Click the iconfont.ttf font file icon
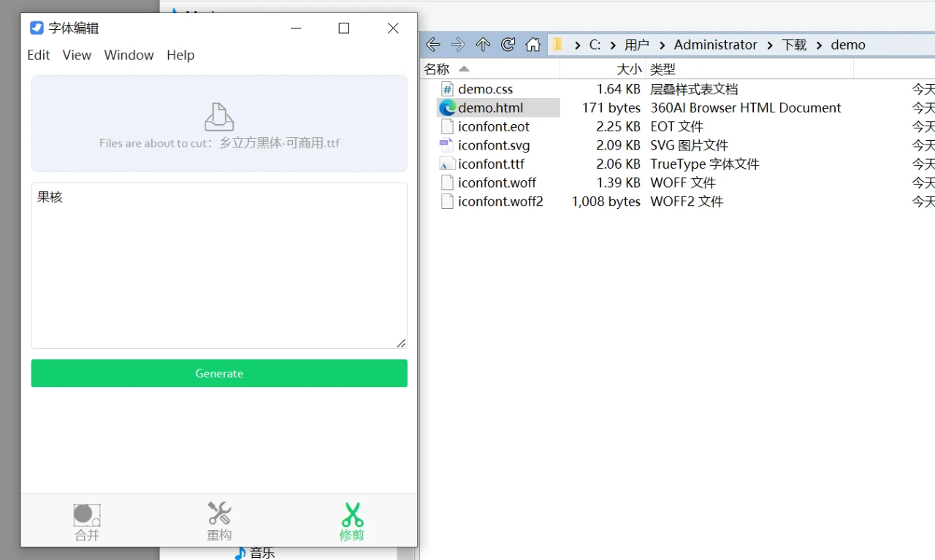The height and width of the screenshot is (560, 935). (x=446, y=164)
